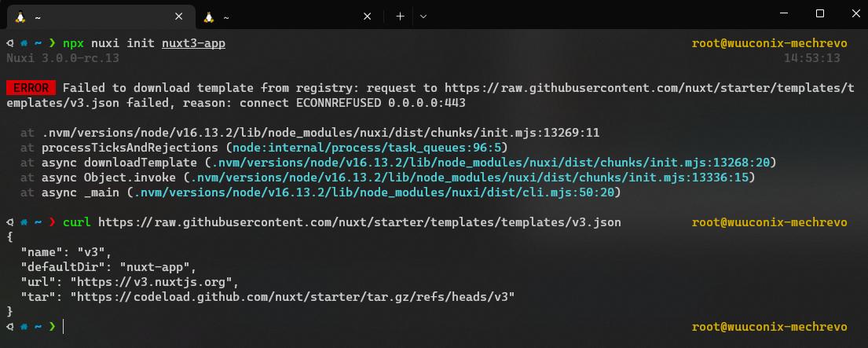Screen dimensions: 868x348
Task: Maximize the terminal window
Action: 820,13
